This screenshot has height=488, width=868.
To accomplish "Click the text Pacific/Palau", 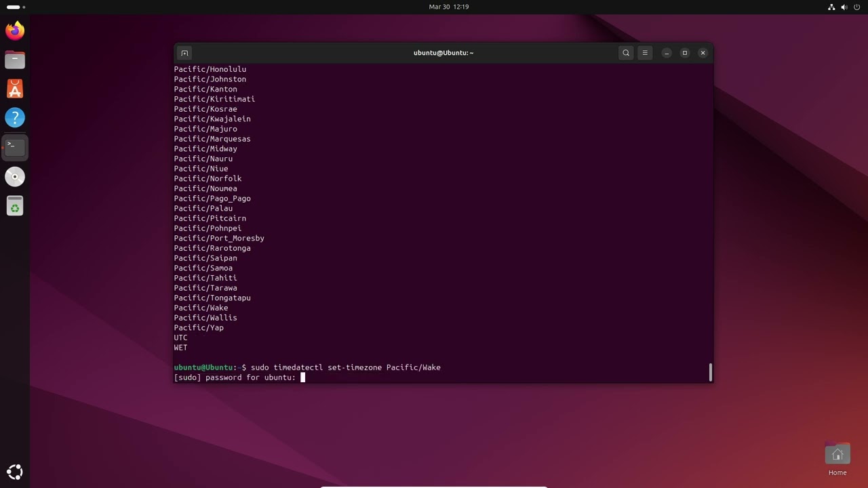I will click(203, 208).
